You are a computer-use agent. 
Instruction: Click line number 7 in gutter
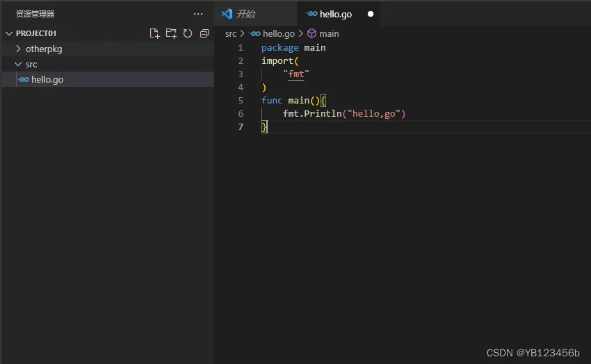click(241, 127)
